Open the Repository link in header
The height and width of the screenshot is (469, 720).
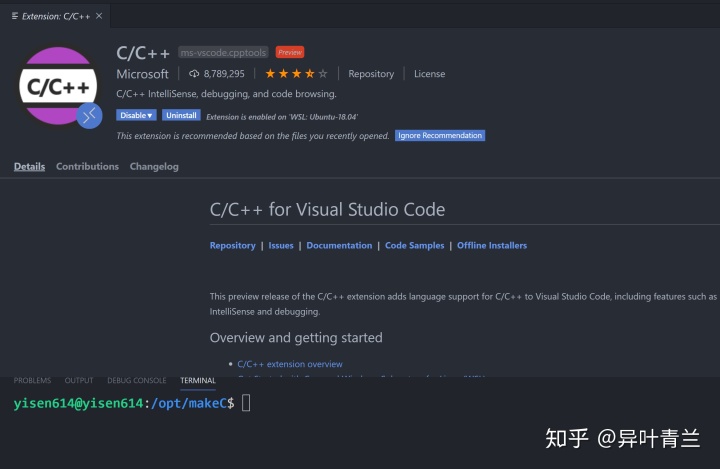click(x=371, y=74)
